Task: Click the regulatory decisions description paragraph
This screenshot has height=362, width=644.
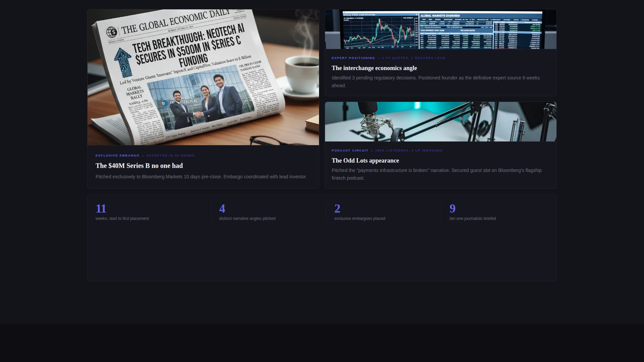Action: pyautogui.click(x=435, y=81)
